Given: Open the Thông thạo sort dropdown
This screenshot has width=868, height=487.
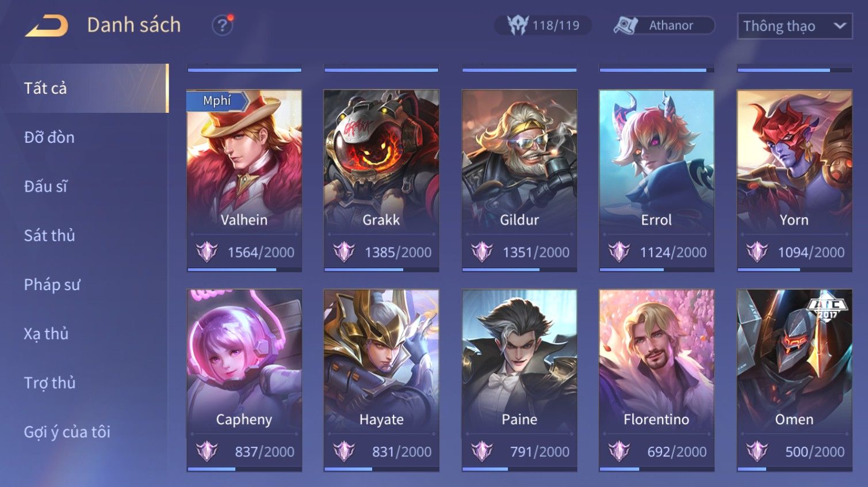Looking at the screenshot, I should 794,26.
